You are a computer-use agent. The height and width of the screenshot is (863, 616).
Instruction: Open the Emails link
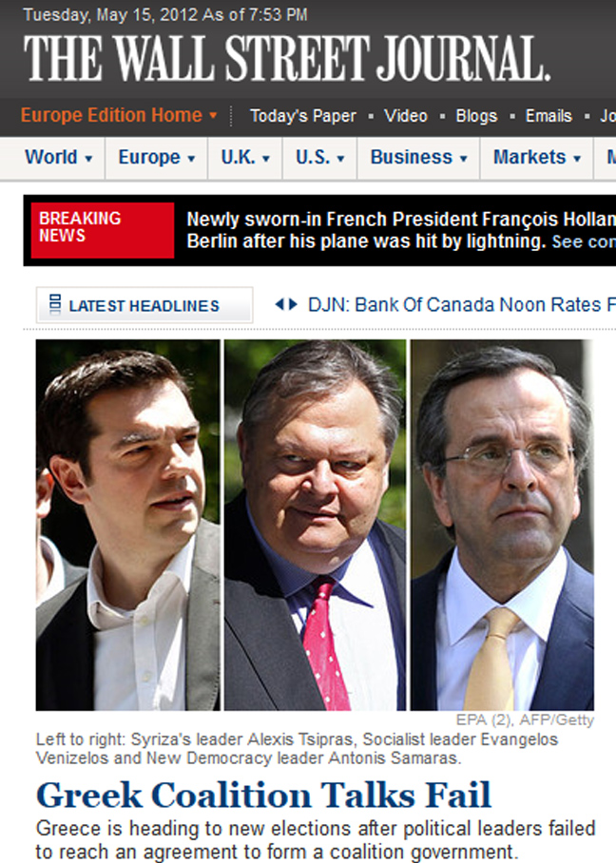549,116
